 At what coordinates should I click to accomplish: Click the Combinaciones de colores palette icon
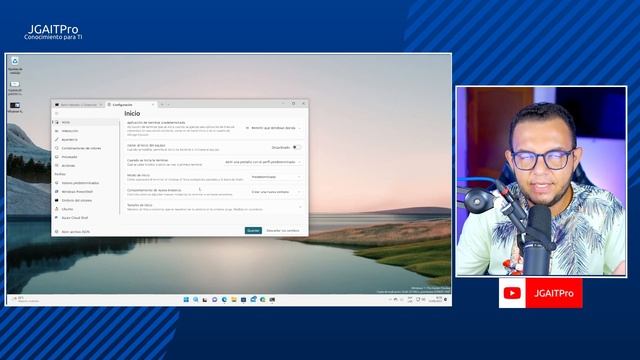(x=57, y=148)
